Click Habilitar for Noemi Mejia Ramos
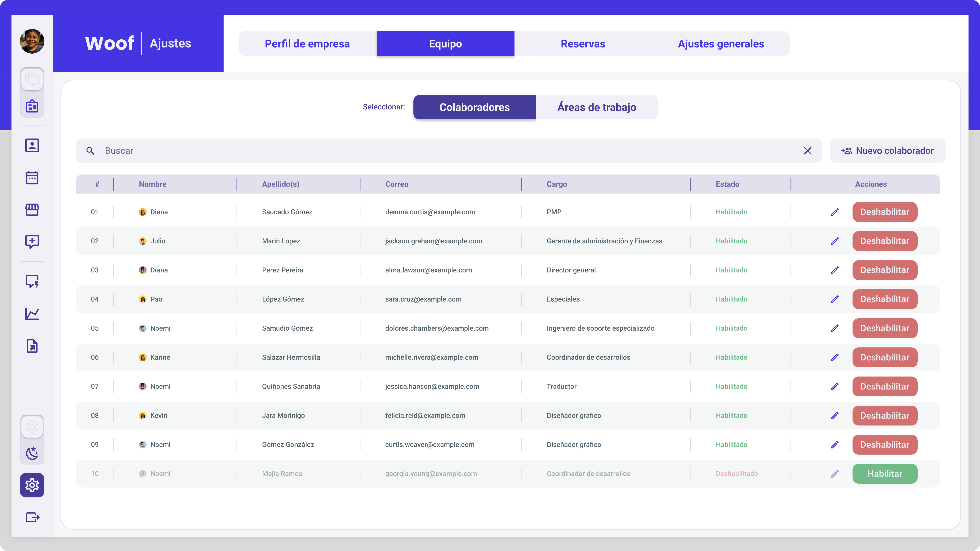Image resolution: width=980 pixels, height=551 pixels. 884,474
